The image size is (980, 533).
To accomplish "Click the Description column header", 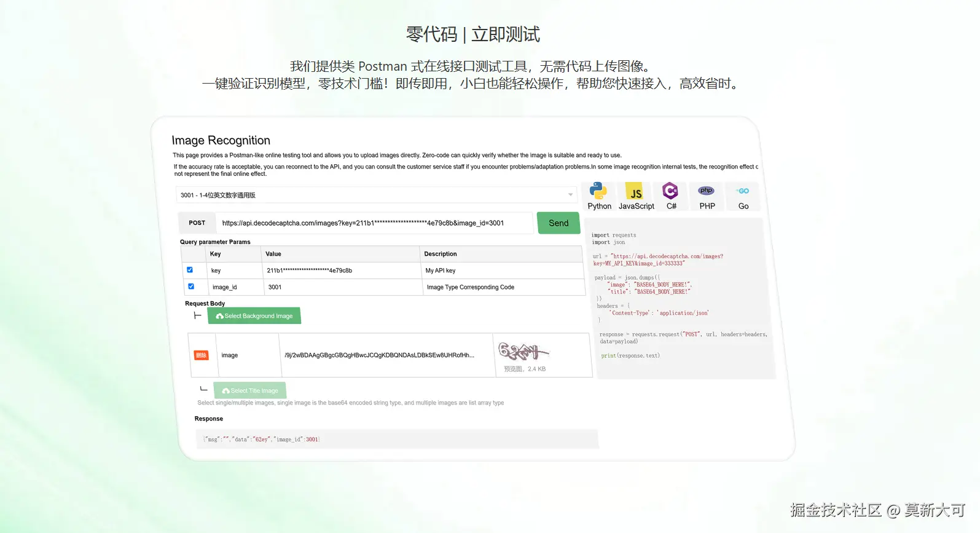I will pyautogui.click(x=501, y=254).
